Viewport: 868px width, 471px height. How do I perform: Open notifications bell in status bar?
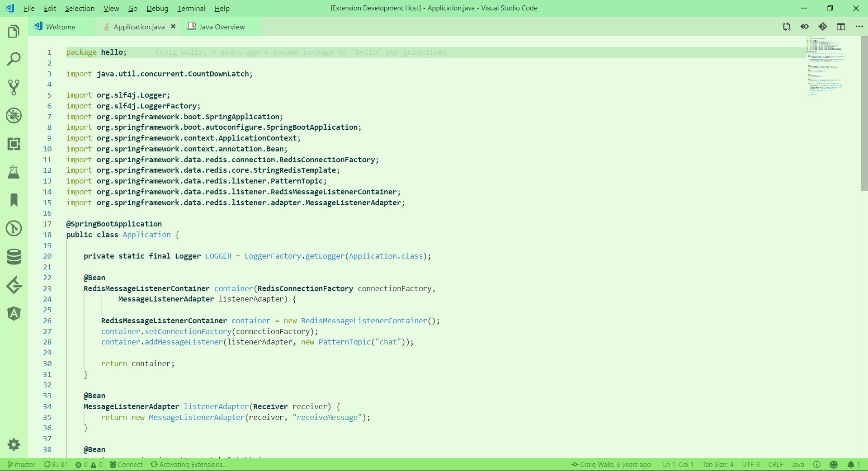click(x=854, y=465)
